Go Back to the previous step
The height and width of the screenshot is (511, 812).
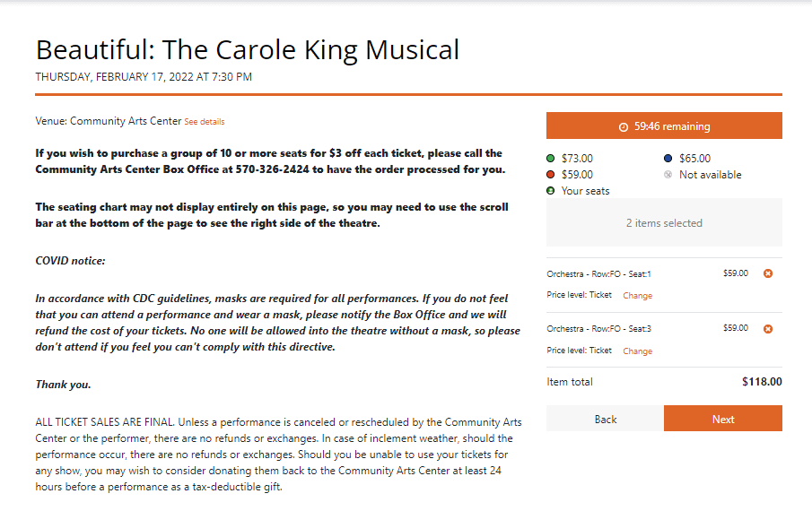[605, 419]
